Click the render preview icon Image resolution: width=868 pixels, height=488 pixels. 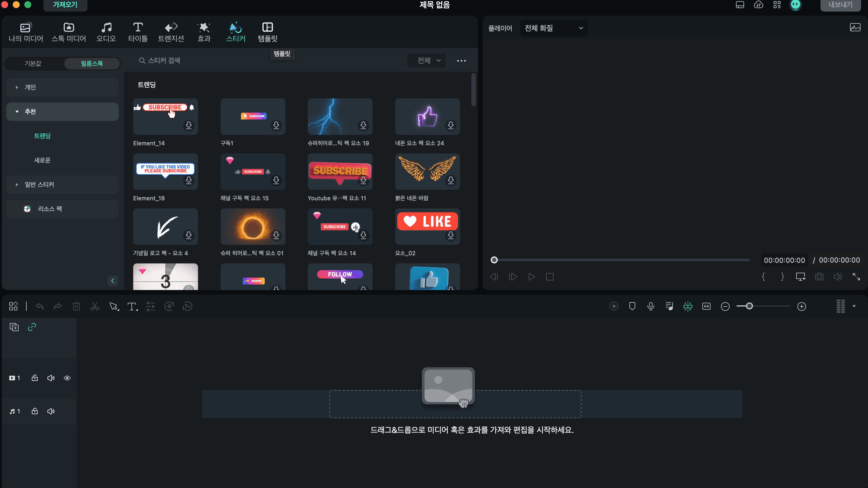tap(614, 306)
